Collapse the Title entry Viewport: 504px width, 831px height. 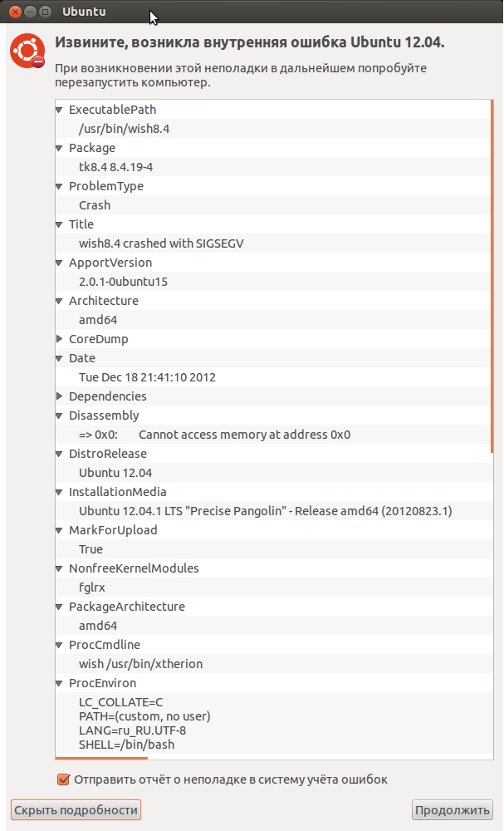point(59,224)
